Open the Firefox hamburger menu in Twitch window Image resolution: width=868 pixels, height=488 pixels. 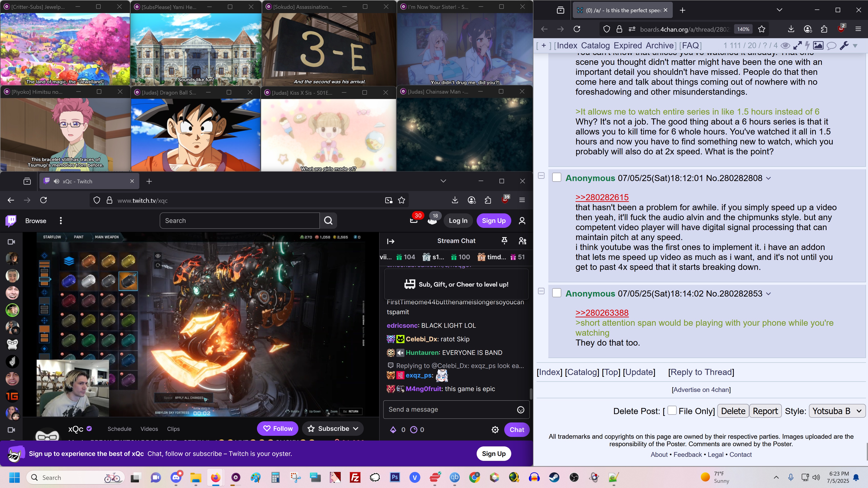(x=522, y=200)
